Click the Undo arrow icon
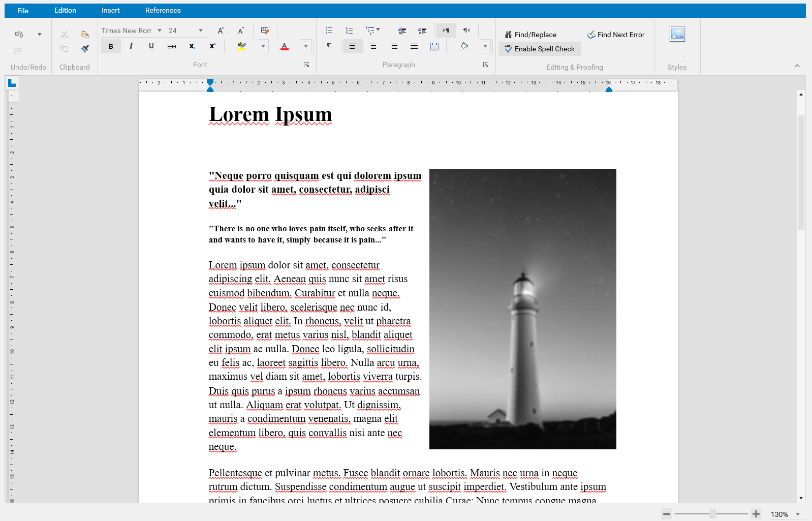 19,35
